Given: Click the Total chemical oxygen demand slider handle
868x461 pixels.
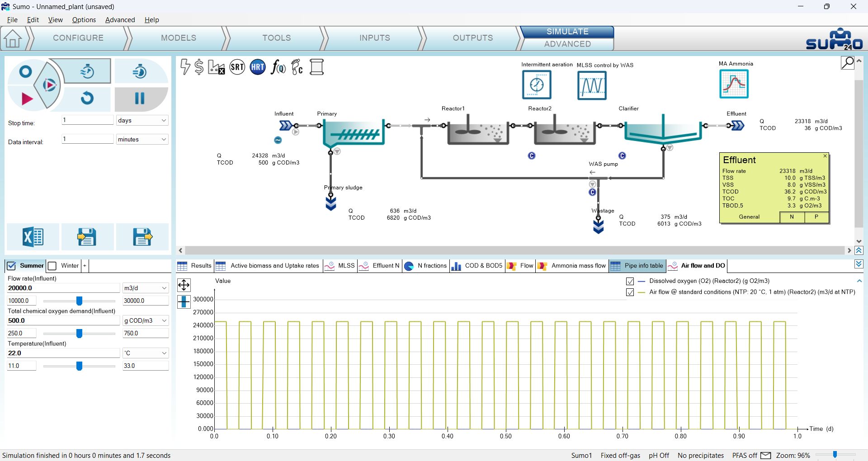Looking at the screenshot, I should (x=80, y=334).
